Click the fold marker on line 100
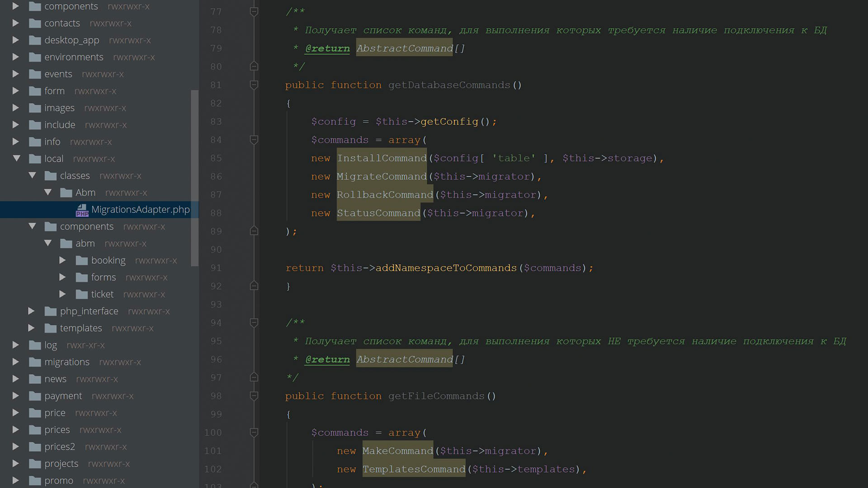The image size is (868, 488). [x=254, y=432]
